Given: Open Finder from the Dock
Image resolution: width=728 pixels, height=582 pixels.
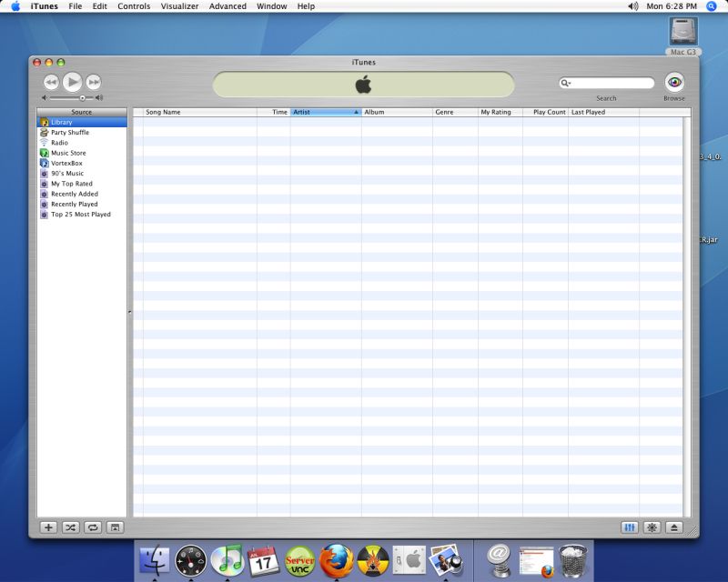Looking at the screenshot, I should [x=155, y=560].
